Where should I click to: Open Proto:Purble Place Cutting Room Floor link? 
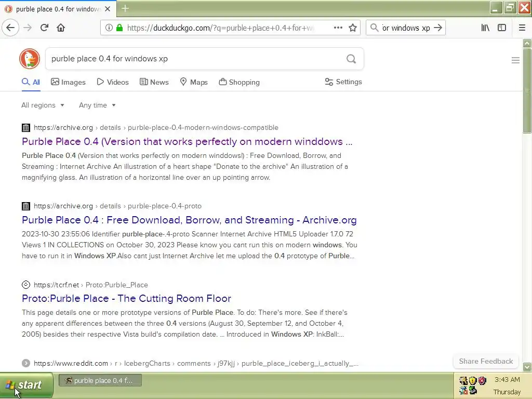tap(126, 298)
